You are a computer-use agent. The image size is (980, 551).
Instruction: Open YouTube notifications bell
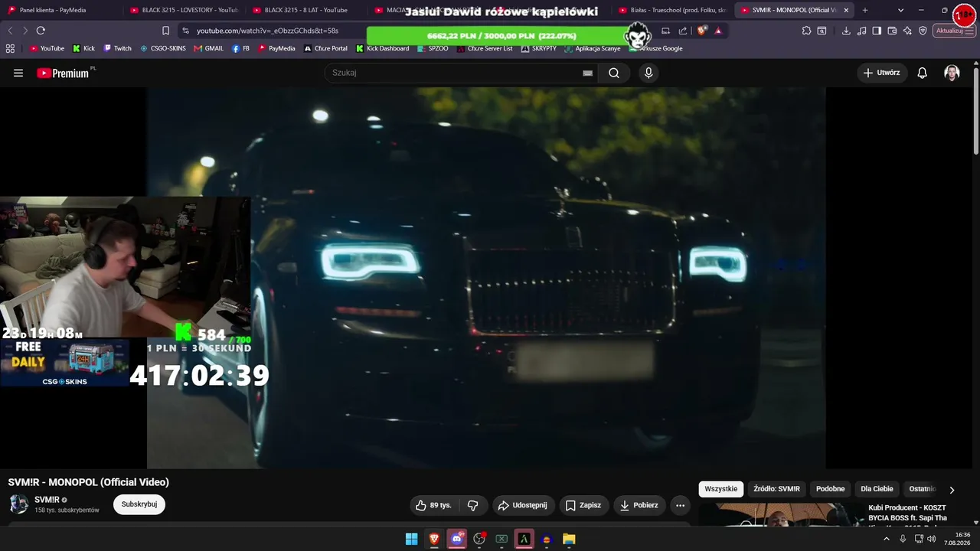[x=923, y=73]
